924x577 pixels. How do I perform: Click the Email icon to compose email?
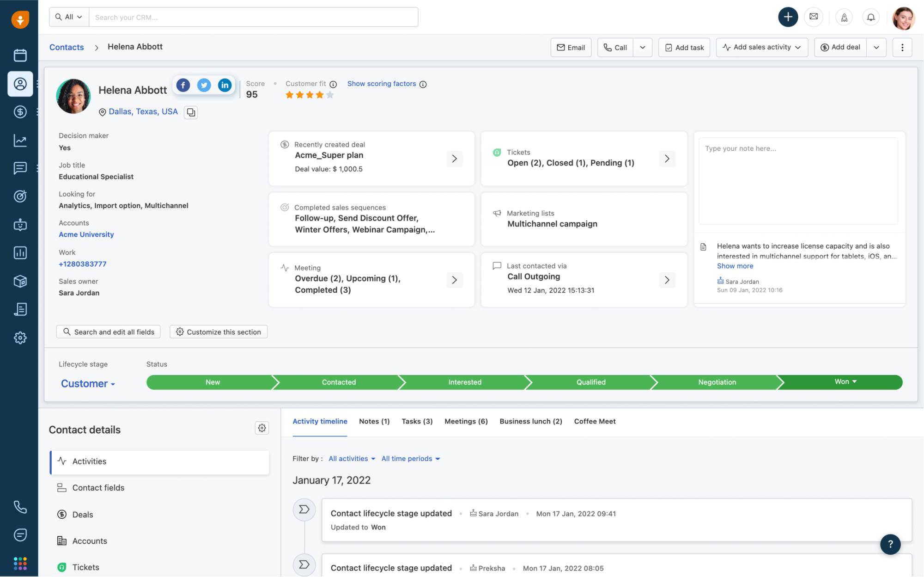click(571, 47)
